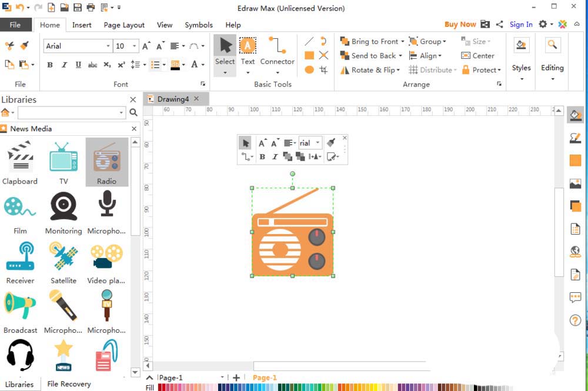Click the crop tool icon
The height and width of the screenshot is (391, 588).
[x=323, y=70]
